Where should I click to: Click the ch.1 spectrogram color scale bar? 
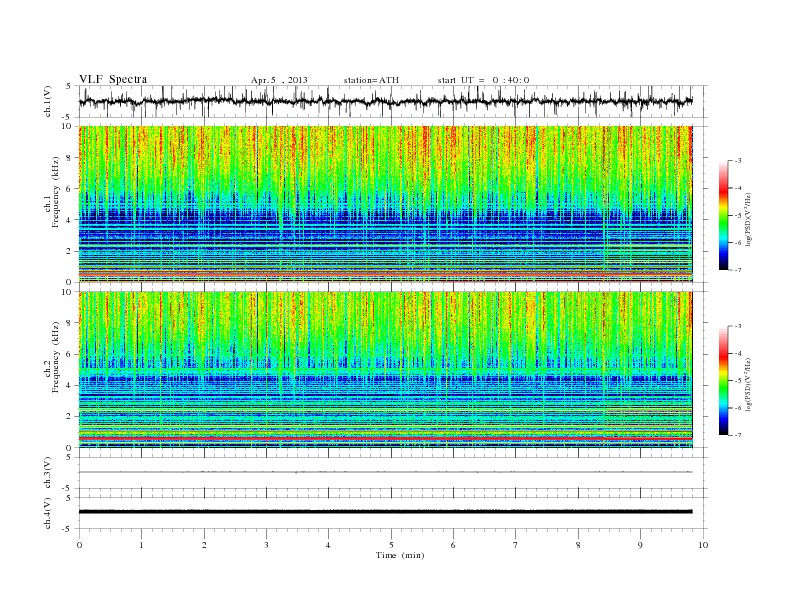pos(724,216)
